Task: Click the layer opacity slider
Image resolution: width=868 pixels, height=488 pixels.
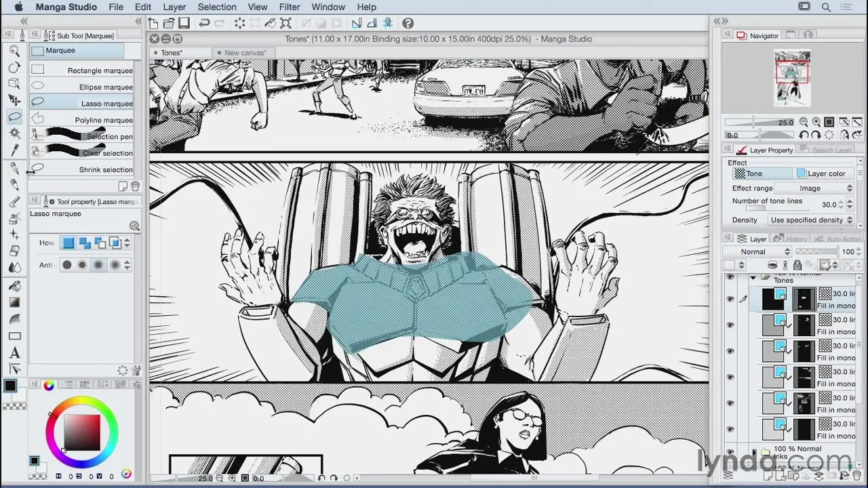Action: tap(816, 251)
